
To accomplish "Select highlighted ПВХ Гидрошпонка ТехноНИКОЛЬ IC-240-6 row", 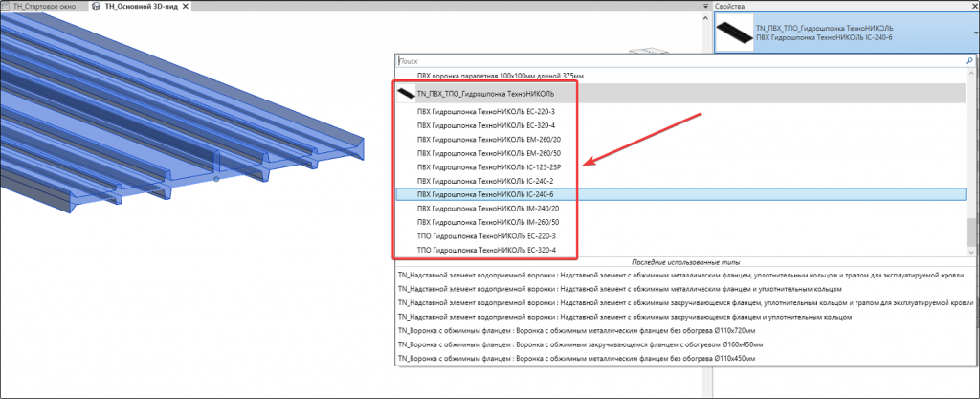I will pos(681,195).
